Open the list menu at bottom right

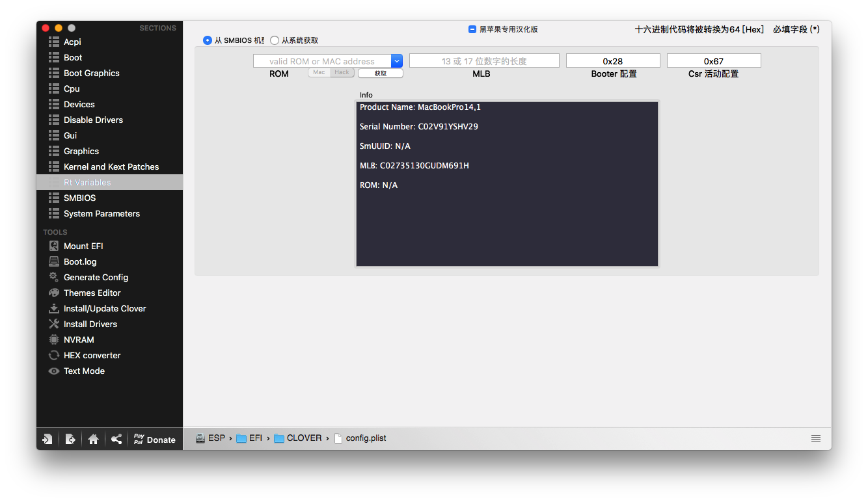pyautogui.click(x=816, y=438)
